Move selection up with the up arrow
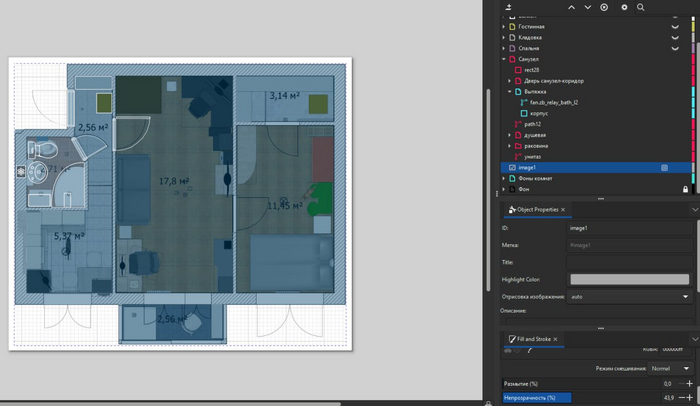Image resolution: width=700 pixels, height=406 pixels. [x=571, y=7]
